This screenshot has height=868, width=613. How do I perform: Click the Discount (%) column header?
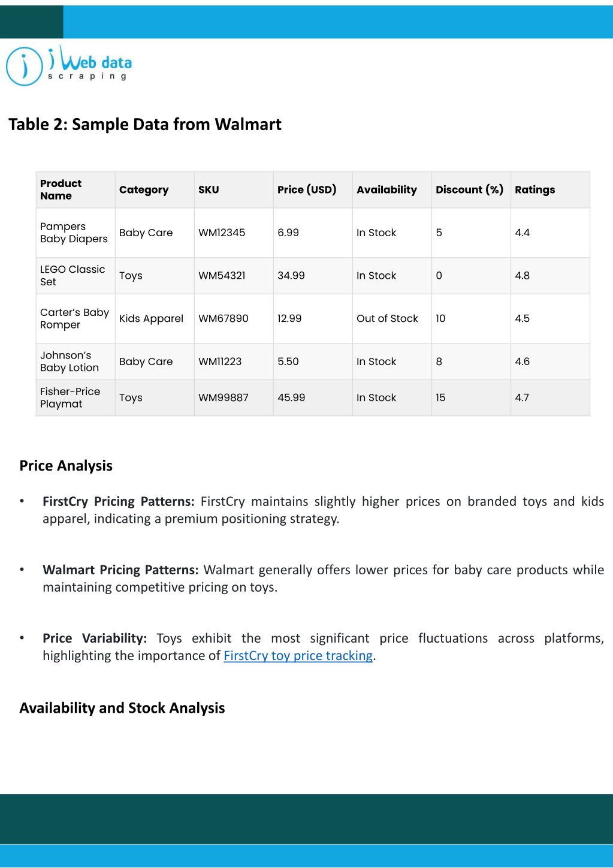tap(469, 189)
